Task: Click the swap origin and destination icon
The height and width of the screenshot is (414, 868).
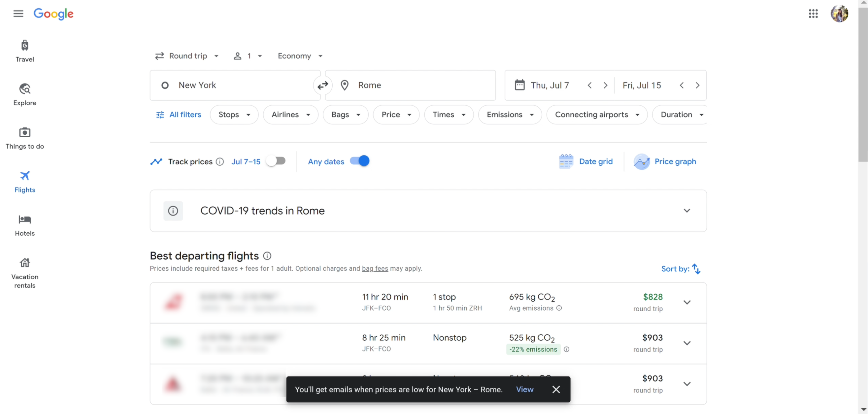Action: click(x=322, y=85)
